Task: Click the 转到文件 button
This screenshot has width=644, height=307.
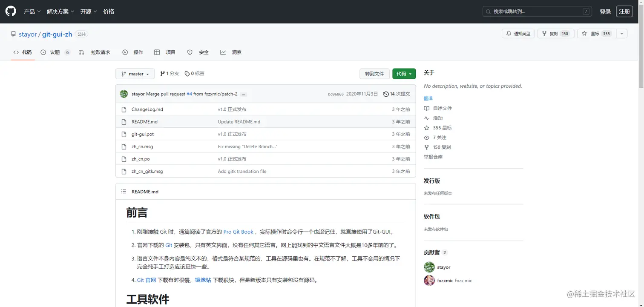Action: coord(374,74)
